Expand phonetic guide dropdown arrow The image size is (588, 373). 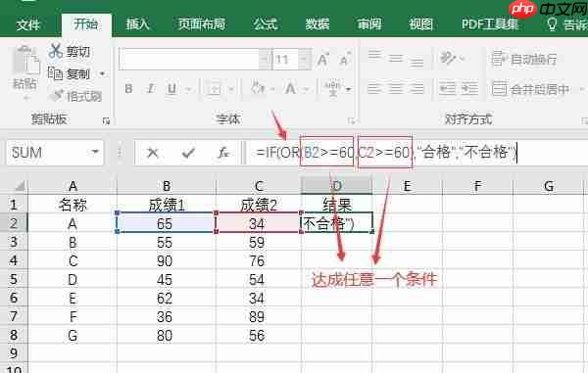[x=348, y=89]
